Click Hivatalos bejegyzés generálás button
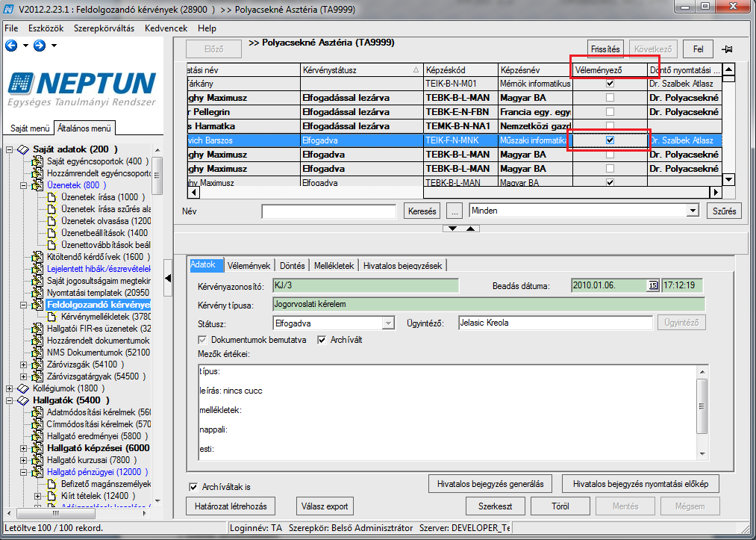 [490, 483]
